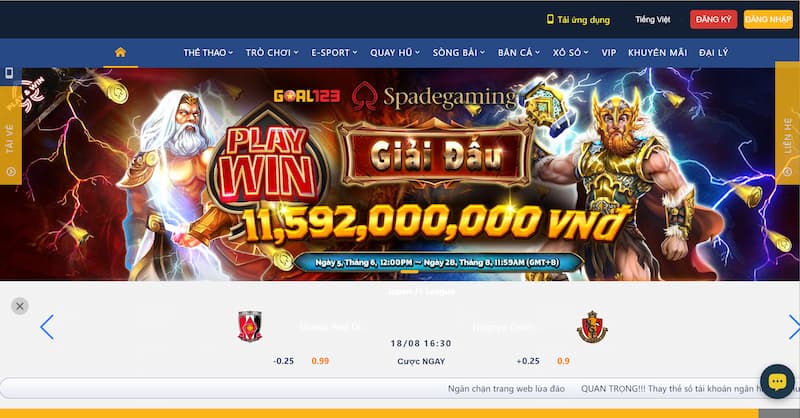Dismiss match widget with X button
The image size is (800, 418).
(20, 306)
